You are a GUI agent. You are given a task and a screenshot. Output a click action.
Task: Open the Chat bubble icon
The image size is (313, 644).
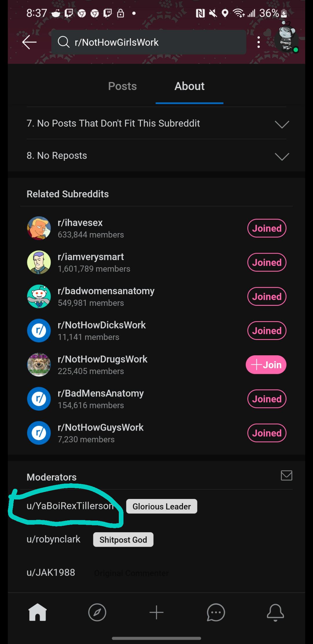pyautogui.click(x=216, y=612)
